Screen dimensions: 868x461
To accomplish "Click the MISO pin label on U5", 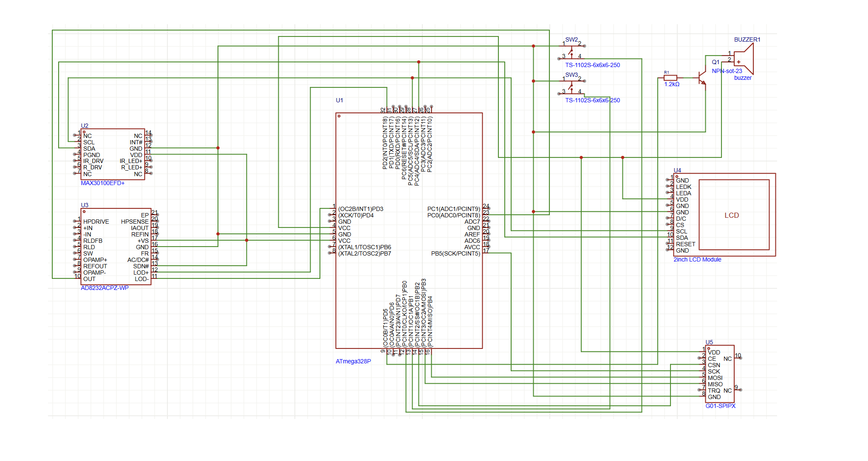I will [715, 384].
